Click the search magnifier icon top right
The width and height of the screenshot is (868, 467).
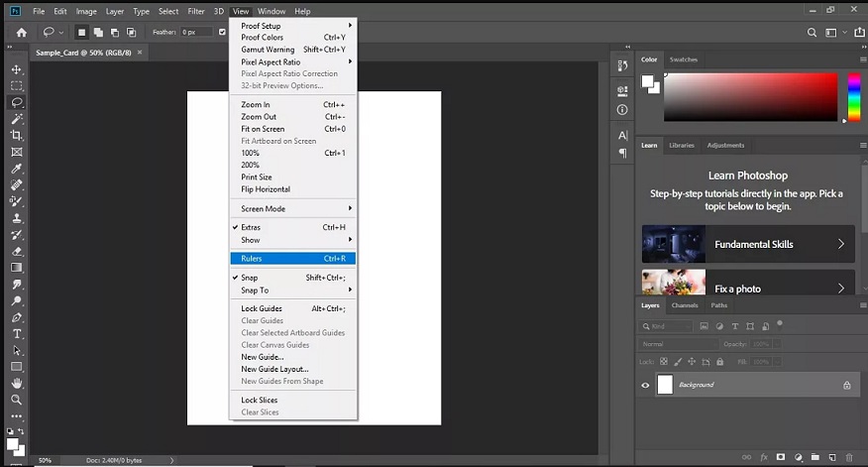(x=812, y=33)
